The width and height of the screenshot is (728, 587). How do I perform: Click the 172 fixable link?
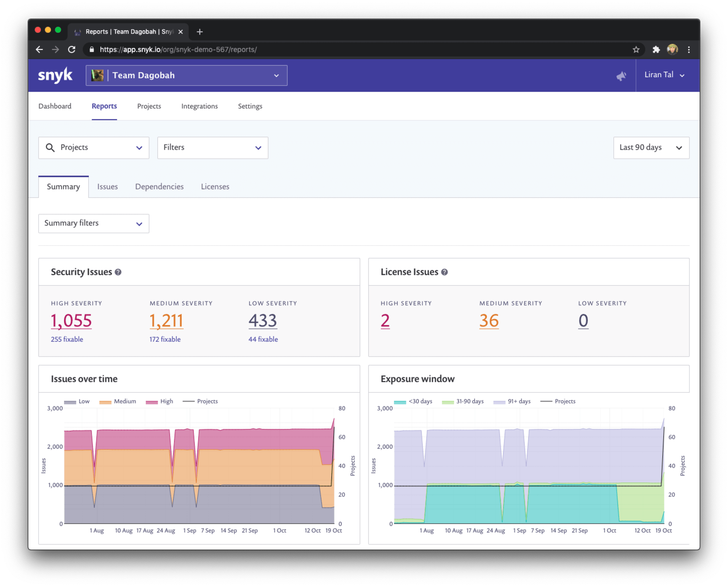tap(165, 339)
